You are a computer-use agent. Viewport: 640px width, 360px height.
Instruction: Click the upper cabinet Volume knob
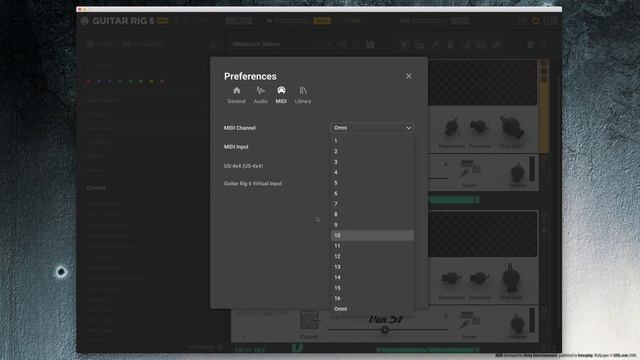pyautogui.click(x=518, y=173)
